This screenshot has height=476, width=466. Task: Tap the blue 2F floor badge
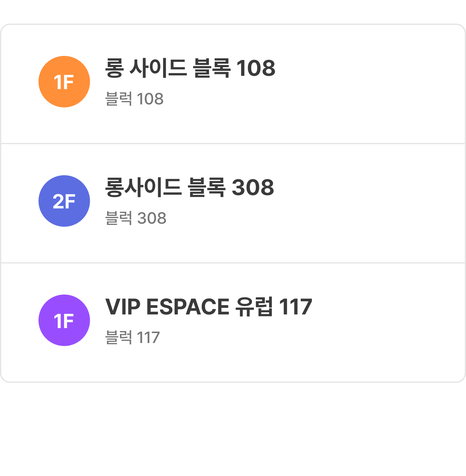(x=64, y=201)
